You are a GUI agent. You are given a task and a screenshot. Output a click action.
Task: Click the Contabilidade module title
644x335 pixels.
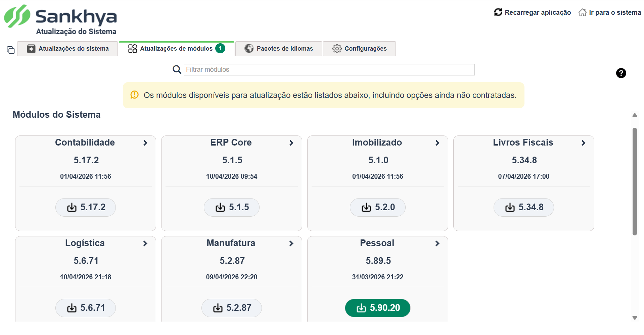pos(85,143)
